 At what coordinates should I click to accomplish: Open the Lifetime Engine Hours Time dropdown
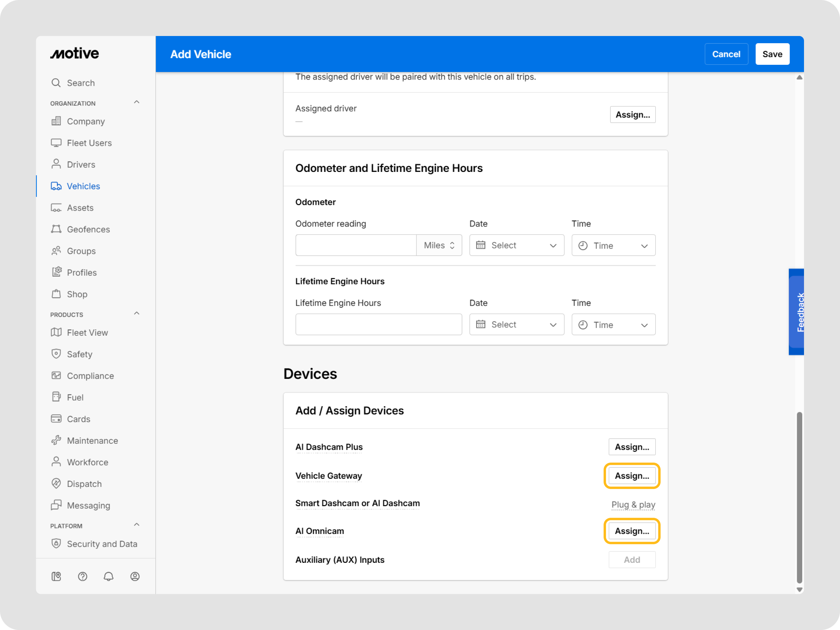[613, 325]
